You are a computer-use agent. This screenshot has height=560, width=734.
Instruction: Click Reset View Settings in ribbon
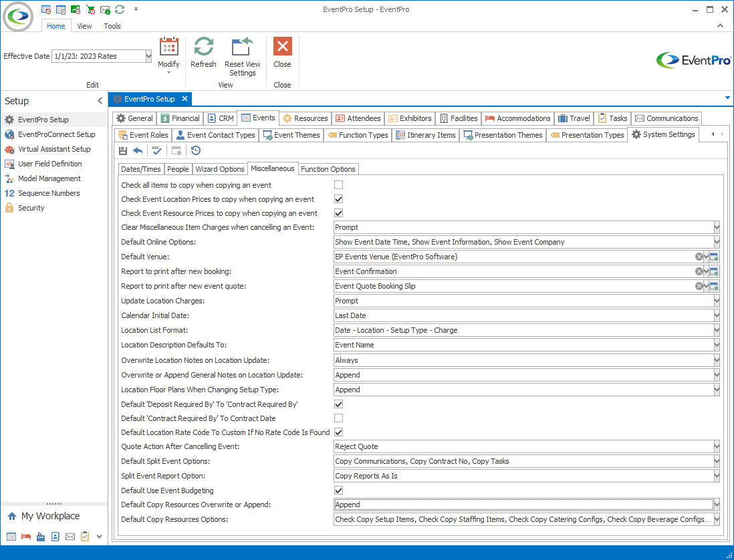click(243, 57)
